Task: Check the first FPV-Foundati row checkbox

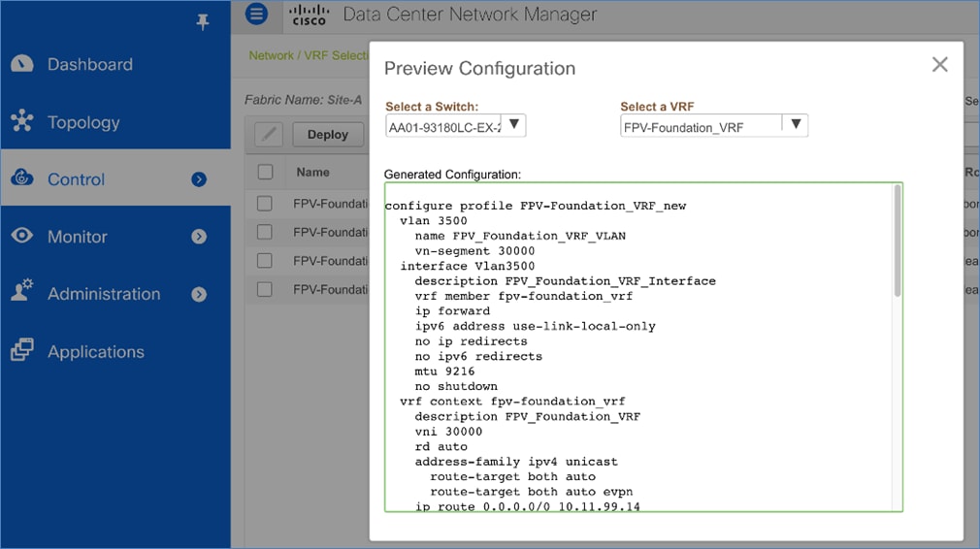Action: [264, 203]
